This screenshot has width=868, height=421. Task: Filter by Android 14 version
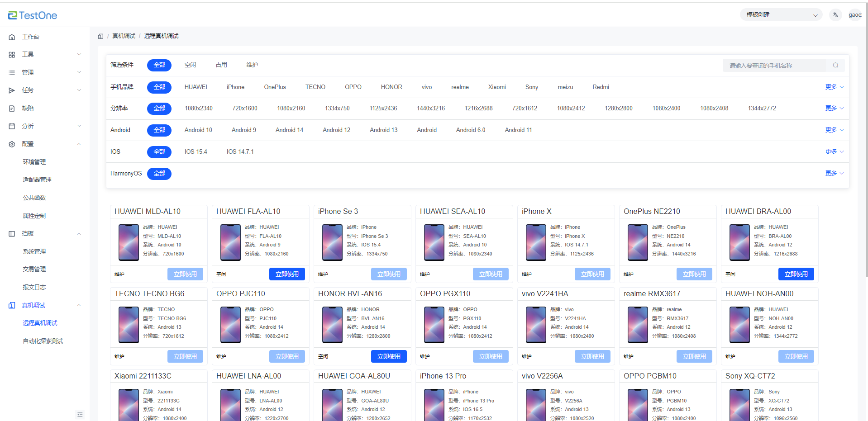[289, 130]
